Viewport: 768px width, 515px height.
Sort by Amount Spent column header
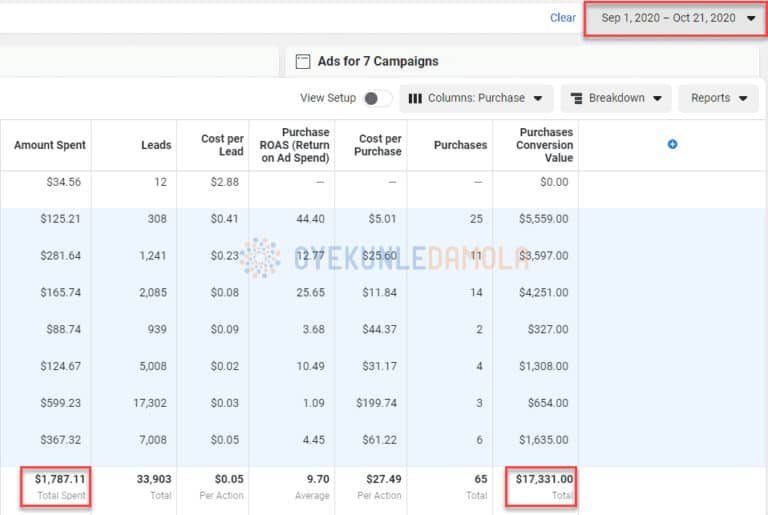pyautogui.click(x=49, y=145)
